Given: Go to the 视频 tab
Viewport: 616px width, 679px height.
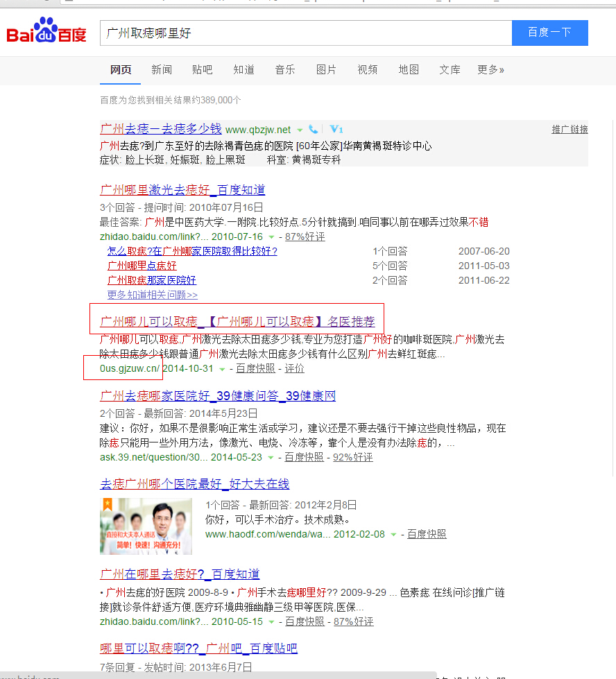Looking at the screenshot, I should [x=368, y=70].
